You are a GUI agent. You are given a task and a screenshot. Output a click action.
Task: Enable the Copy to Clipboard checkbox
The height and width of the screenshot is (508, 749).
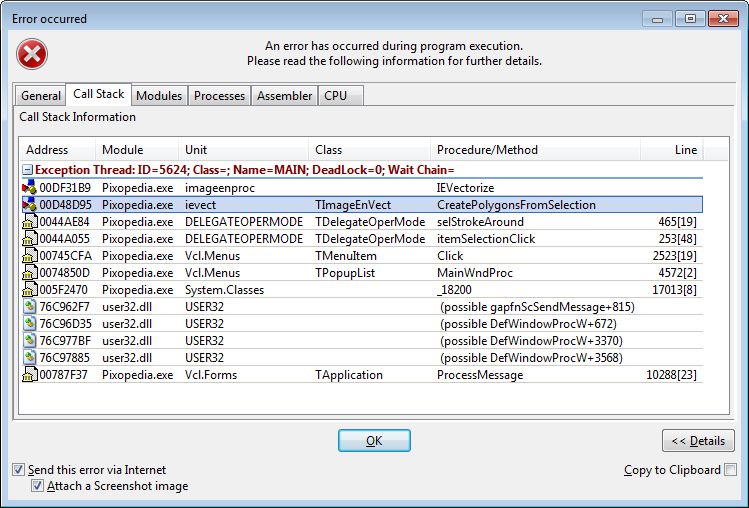[730, 470]
